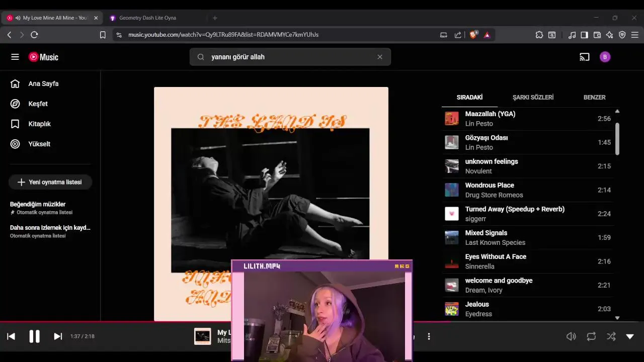Play unknown feelings by Novulent
Image resolution: width=644 pixels, height=362 pixels.
tap(528, 166)
